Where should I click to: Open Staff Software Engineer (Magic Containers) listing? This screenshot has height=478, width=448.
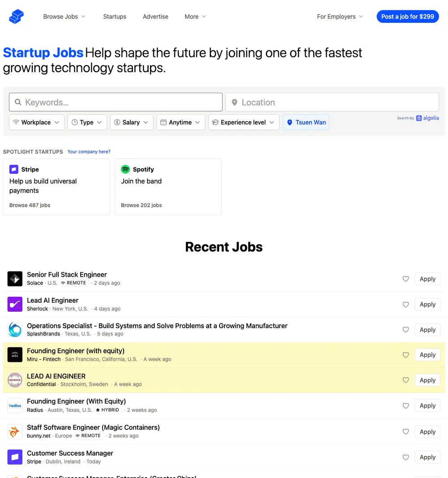click(x=93, y=427)
